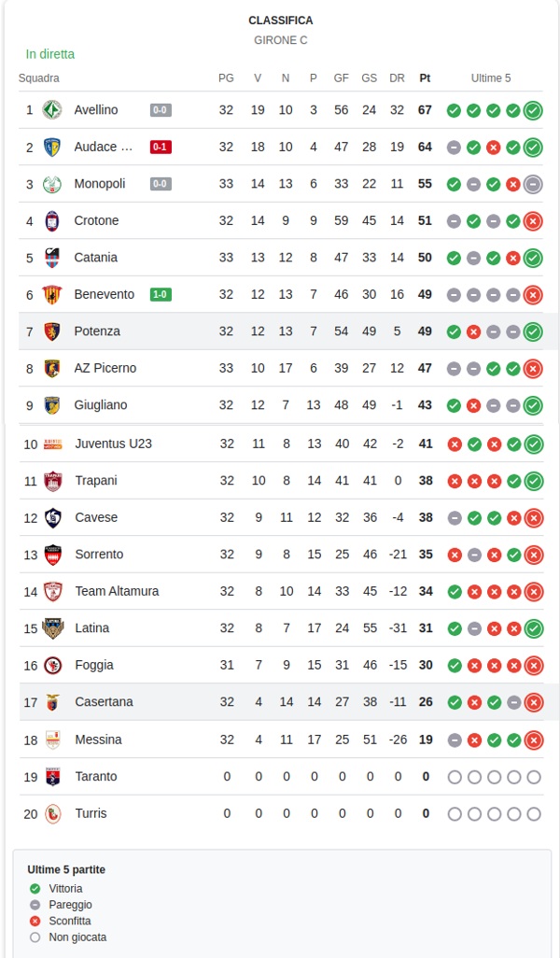Sort standings by the Pt column header
Screen dimensions: 560x958
(x=425, y=78)
